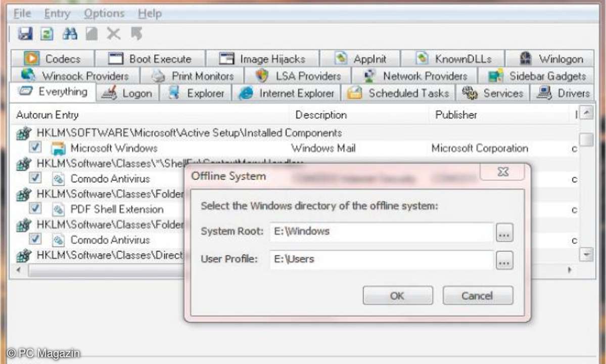The height and width of the screenshot is (364, 606).
Task: Click the Find binoculars icon
Action: [x=70, y=33]
